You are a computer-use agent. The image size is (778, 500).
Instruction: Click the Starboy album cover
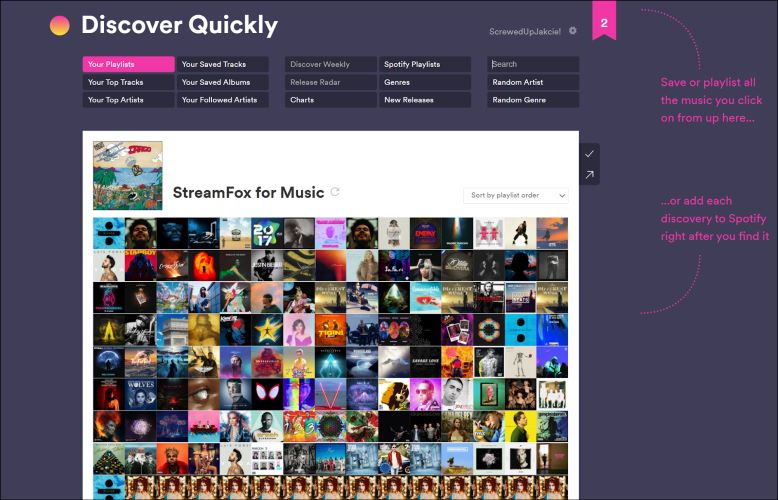tap(140, 265)
